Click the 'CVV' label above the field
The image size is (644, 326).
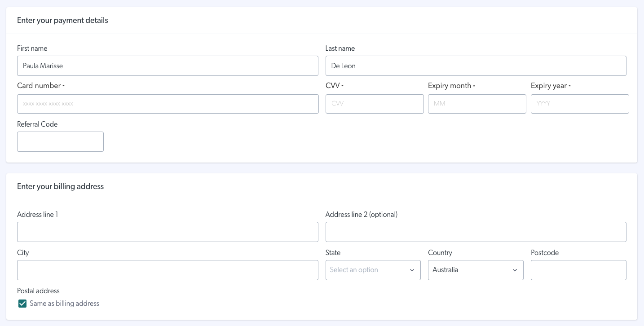[x=333, y=86]
